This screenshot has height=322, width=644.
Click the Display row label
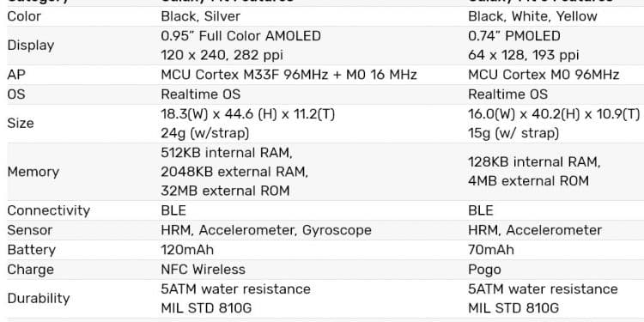point(30,46)
